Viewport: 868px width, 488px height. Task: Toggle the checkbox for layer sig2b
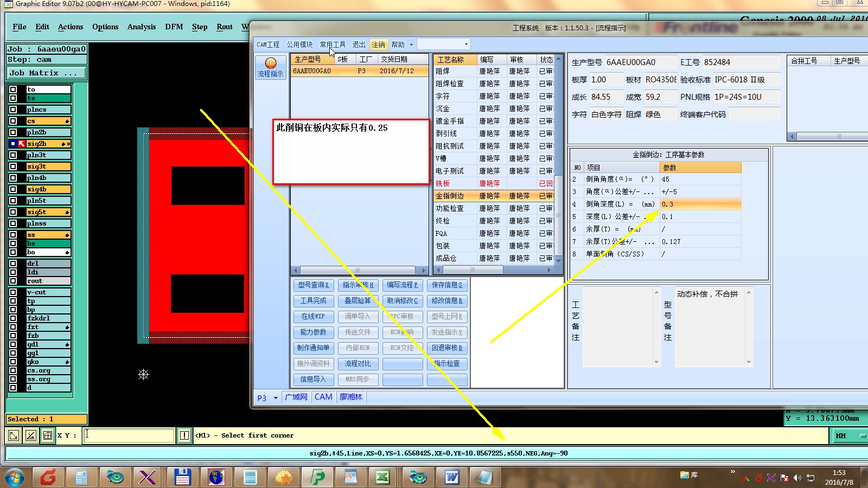coord(13,144)
